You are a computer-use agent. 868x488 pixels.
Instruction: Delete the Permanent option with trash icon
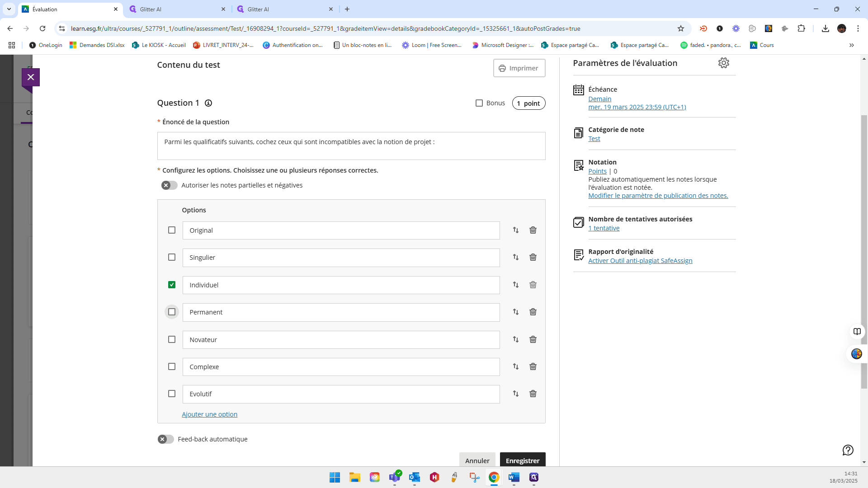point(533,312)
